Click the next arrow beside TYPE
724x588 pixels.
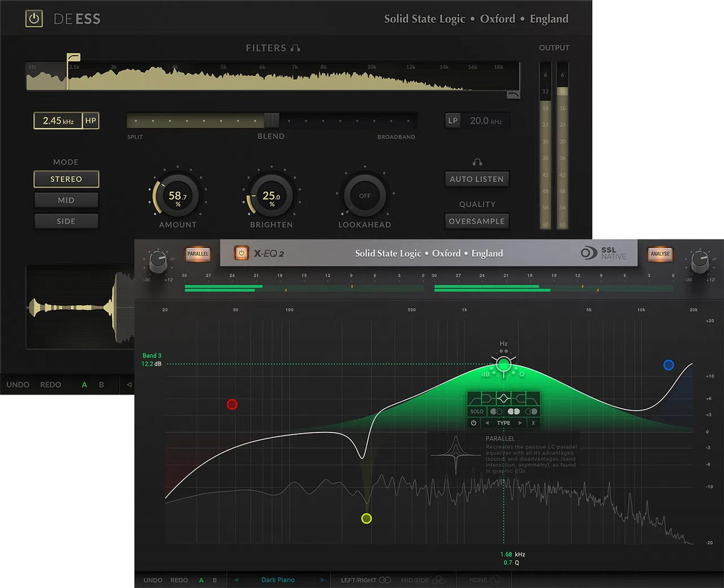point(520,423)
